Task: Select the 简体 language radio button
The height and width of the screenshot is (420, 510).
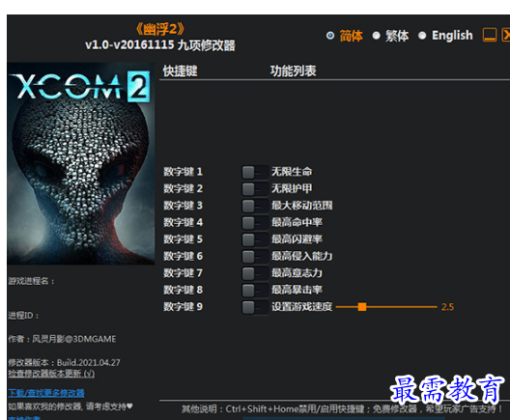Action: 330,35
